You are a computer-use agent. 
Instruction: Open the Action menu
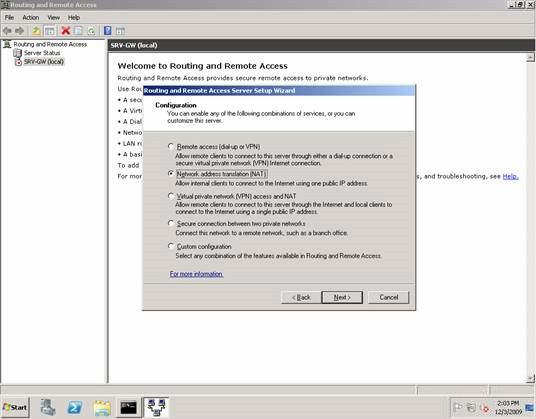coord(30,17)
